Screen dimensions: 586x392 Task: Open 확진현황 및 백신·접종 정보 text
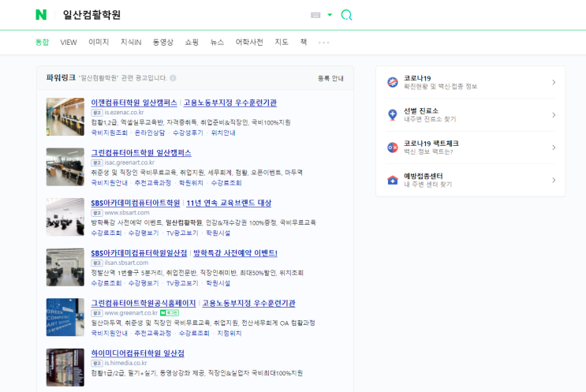(x=440, y=86)
